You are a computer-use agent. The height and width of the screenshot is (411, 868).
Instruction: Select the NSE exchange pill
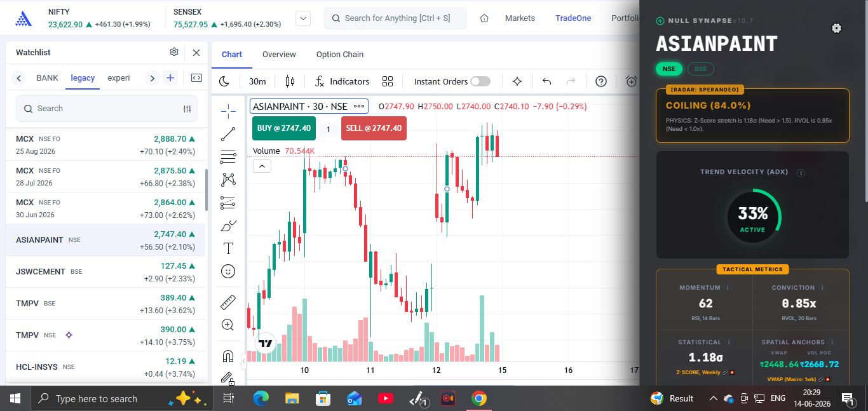point(669,69)
